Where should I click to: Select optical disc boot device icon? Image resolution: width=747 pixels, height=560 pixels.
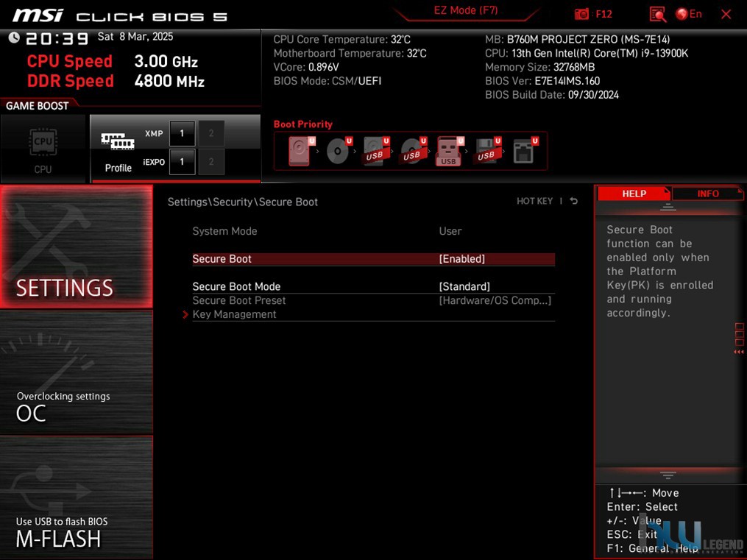point(339,151)
